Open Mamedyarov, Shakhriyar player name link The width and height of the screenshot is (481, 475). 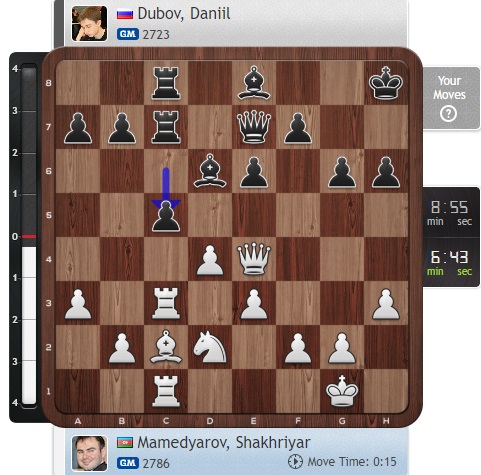[224, 443]
